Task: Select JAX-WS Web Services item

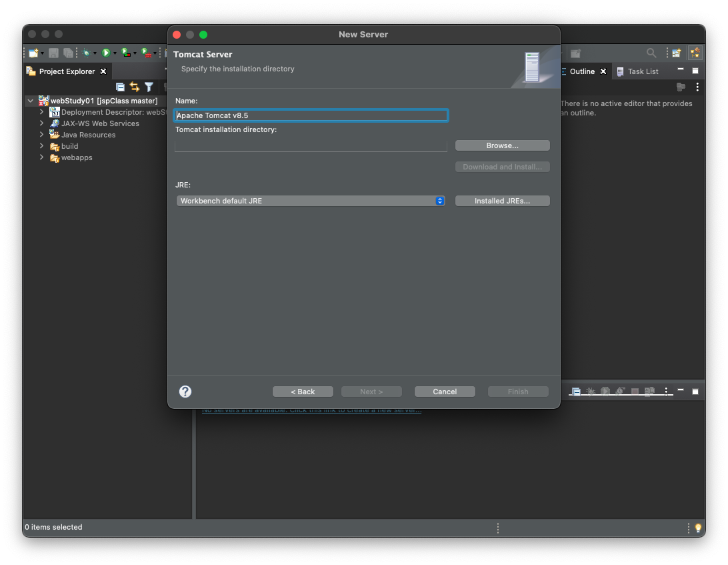Action: (100, 123)
